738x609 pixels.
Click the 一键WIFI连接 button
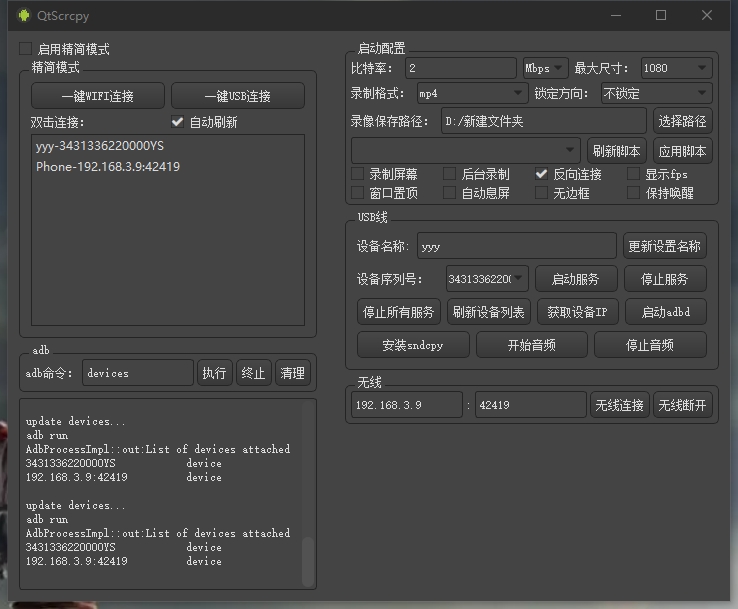click(97, 96)
